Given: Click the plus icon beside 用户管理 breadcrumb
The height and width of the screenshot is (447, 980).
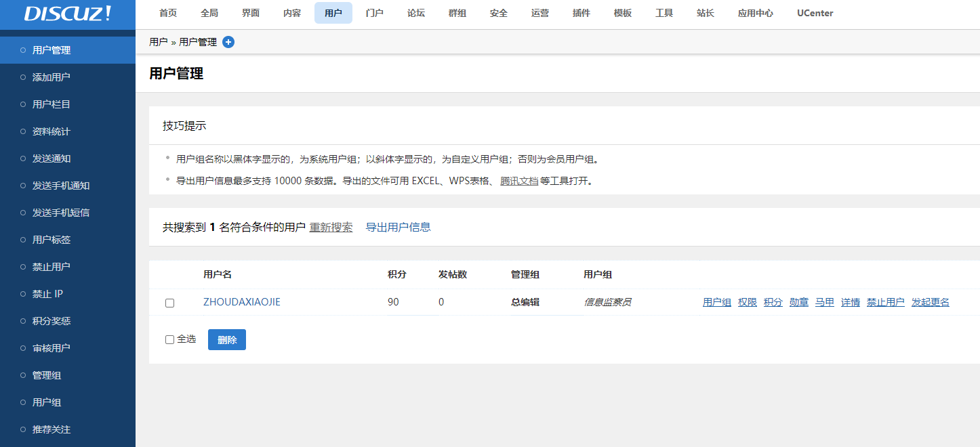Looking at the screenshot, I should pos(228,42).
